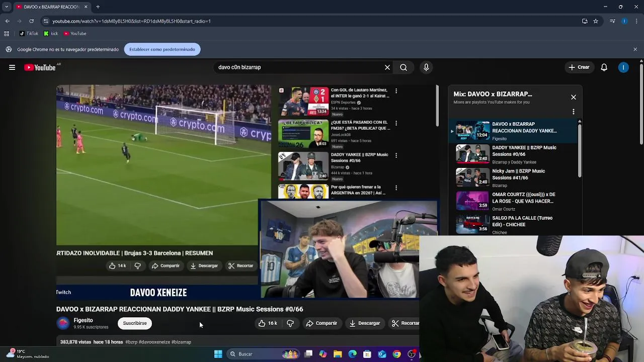Viewport: 644px width, 362px height.
Task: Open File Explorer from the taskbar
Action: pos(338,354)
